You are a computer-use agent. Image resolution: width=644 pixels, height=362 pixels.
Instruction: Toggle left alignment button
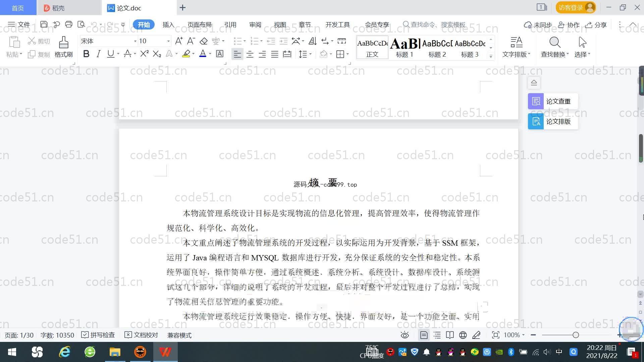(237, 54)
